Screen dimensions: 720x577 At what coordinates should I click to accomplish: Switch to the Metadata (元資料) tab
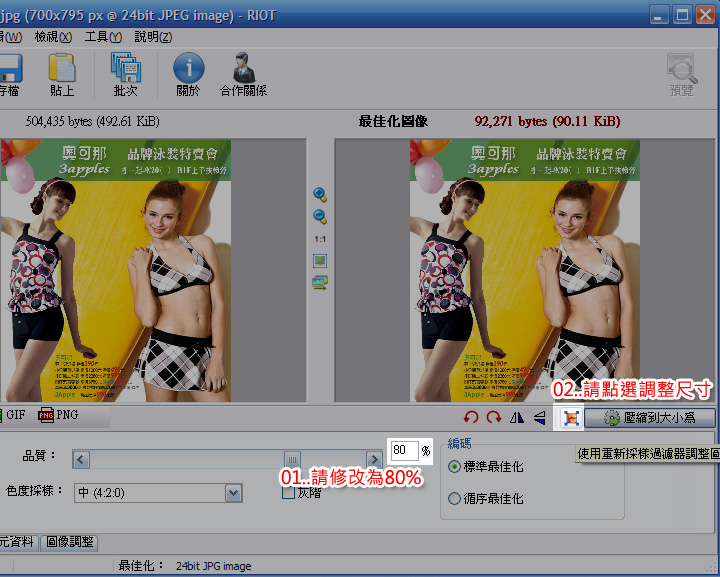tap(17, 542)
